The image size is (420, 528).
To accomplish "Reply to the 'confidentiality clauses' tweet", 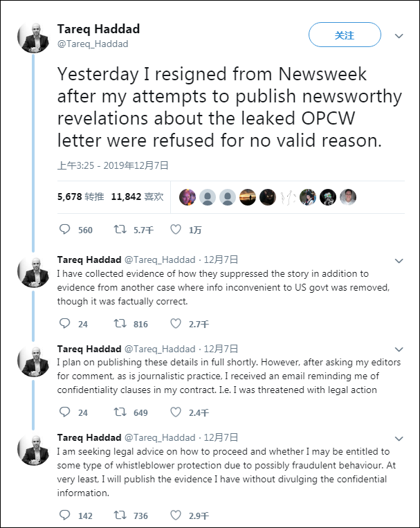I will point(65,412).
